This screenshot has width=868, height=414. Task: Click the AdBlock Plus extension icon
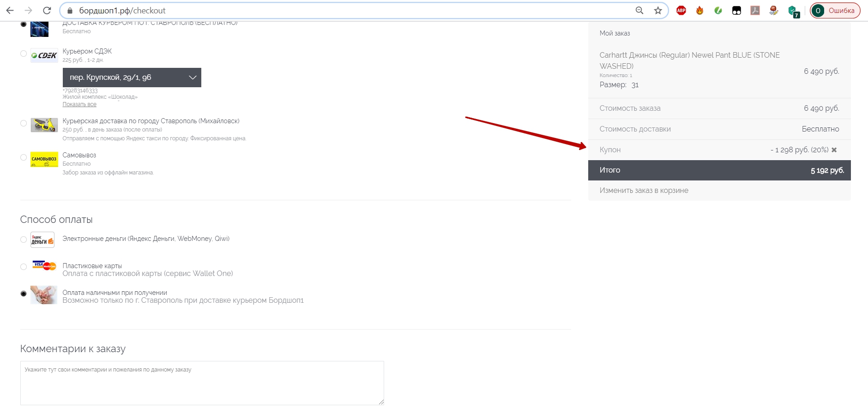pos(681,11)
